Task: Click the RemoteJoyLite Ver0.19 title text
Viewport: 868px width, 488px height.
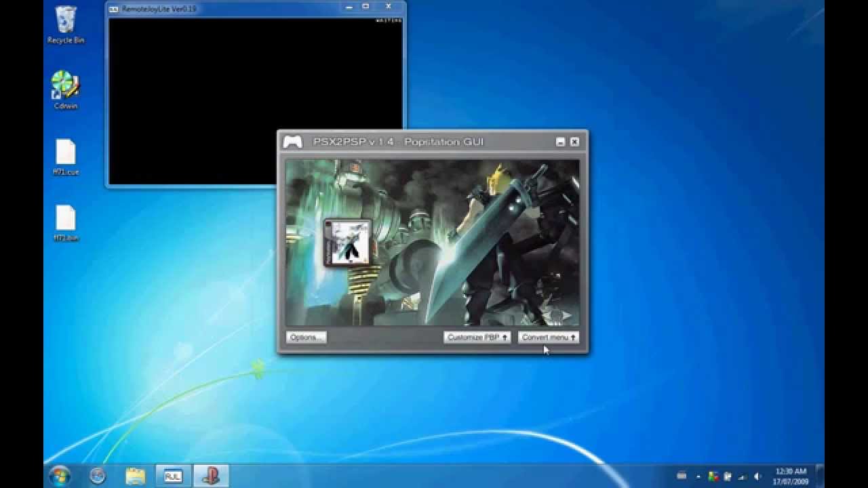Action: tap(159, 9)
